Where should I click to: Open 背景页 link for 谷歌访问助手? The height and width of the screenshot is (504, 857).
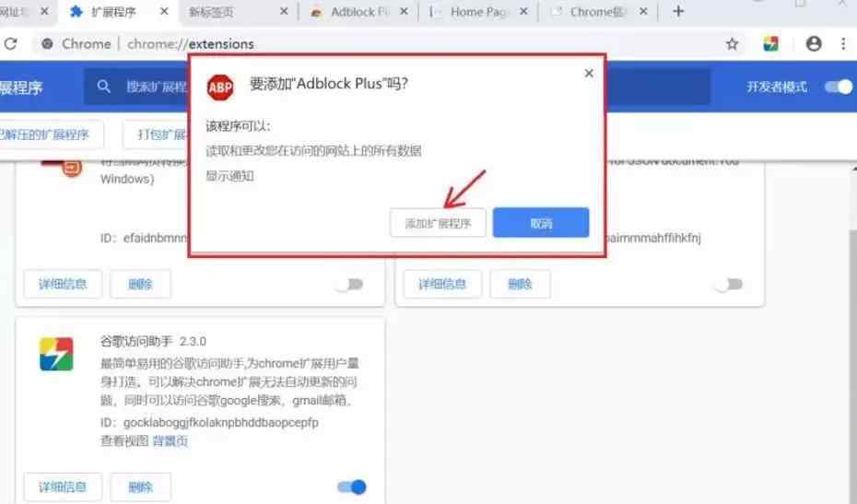pos(170,441)
